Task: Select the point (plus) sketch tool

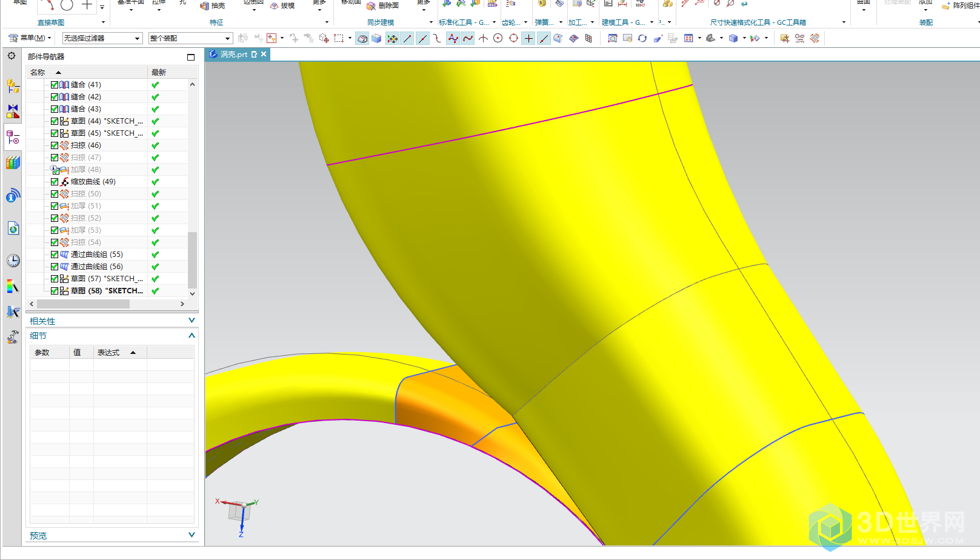Action: 87,5
